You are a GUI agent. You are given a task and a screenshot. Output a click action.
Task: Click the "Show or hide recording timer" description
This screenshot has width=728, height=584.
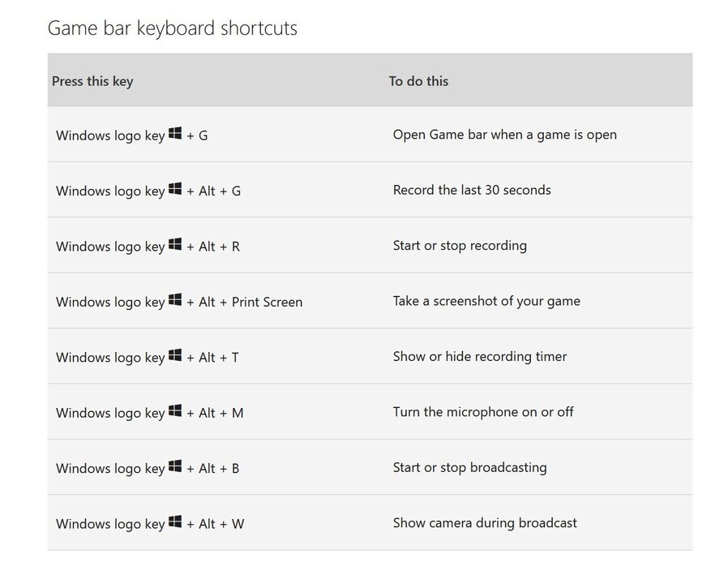point(480,356)
